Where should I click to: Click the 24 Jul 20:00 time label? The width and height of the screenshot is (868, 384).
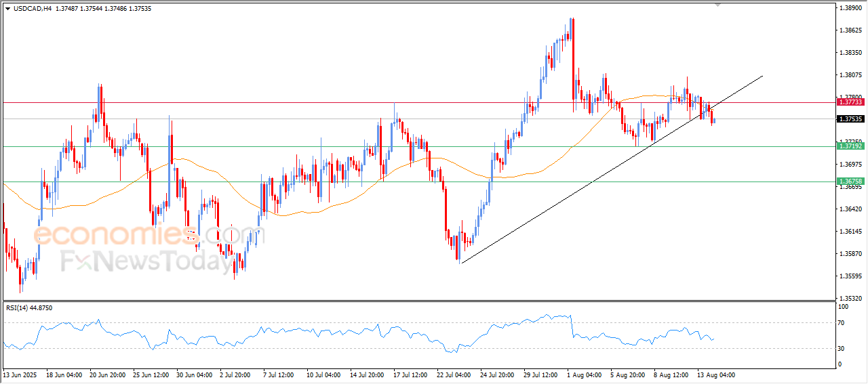[497, 375]
